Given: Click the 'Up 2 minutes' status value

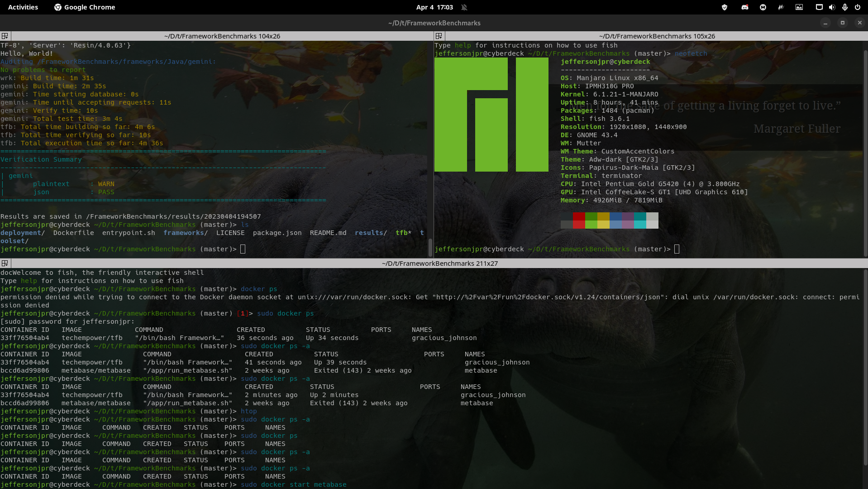Looking at the screenshot, I should pyautogui.click(x=334, y=395).
